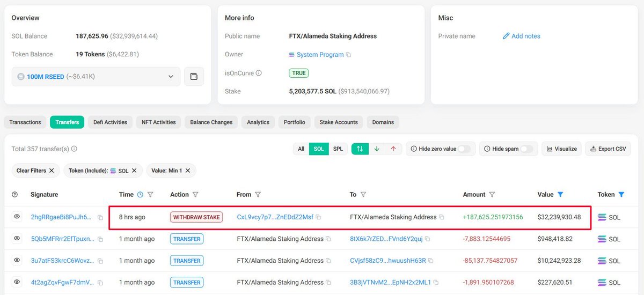The height and width of the screenshot is (295, 644).
Task: Switch to the Transactions tab
Action: (25, 122)
